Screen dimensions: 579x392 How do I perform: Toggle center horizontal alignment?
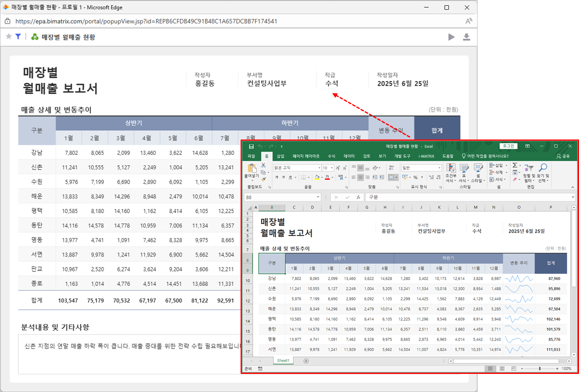click(361, 177)
